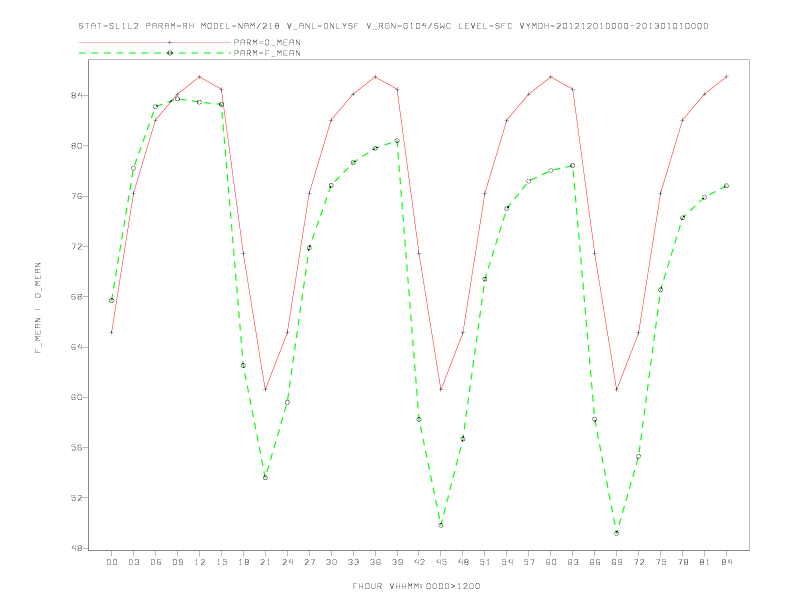Click x-axis tick label 36
792x612 pixels.
(375, 562)
